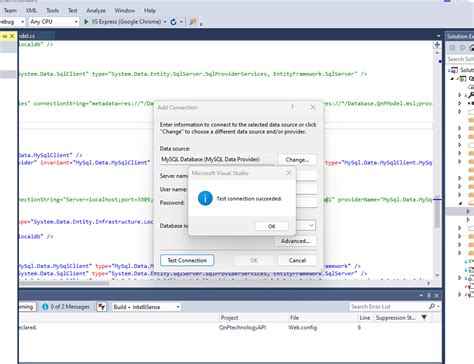Open the Tools menu
The image size is (474, 364).
coord(52,10)
